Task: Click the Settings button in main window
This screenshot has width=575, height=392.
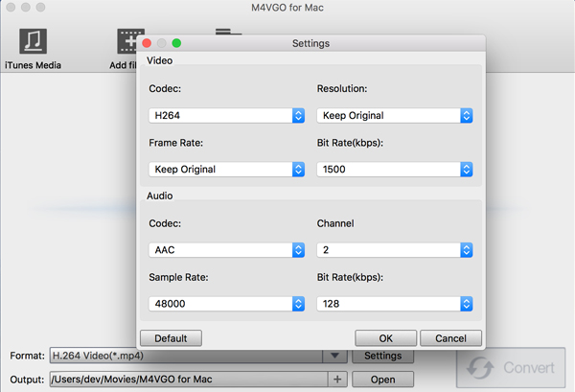Action: [382, 357]
